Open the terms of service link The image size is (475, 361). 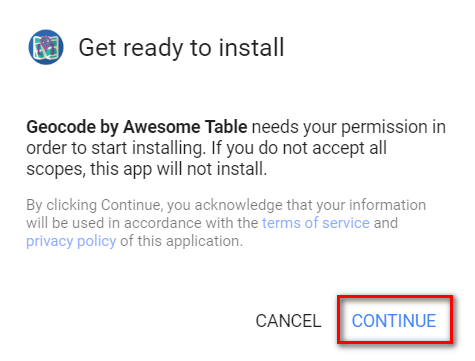pos(316,223)
